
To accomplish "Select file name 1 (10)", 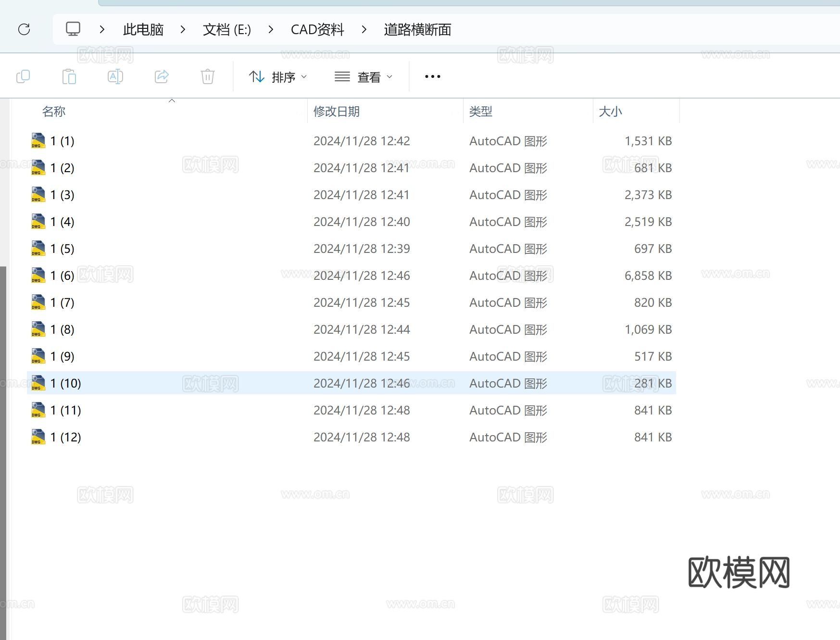I will point(66,383).
